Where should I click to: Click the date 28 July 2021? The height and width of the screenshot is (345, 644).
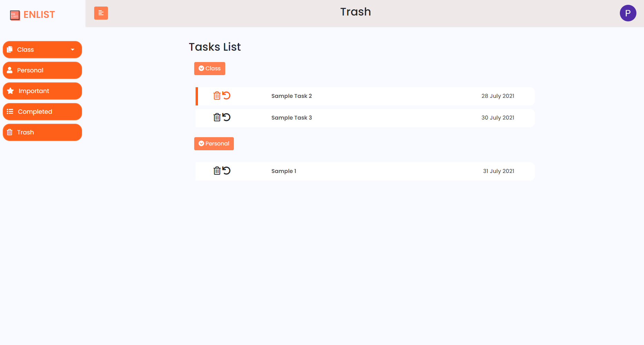click(x=498, y=96)
